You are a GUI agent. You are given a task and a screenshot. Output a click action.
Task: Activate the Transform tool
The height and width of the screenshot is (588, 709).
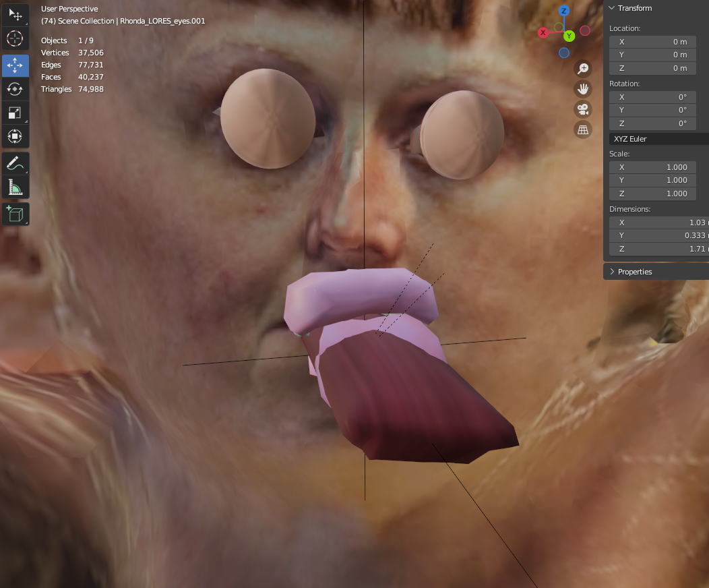(16, 136)
